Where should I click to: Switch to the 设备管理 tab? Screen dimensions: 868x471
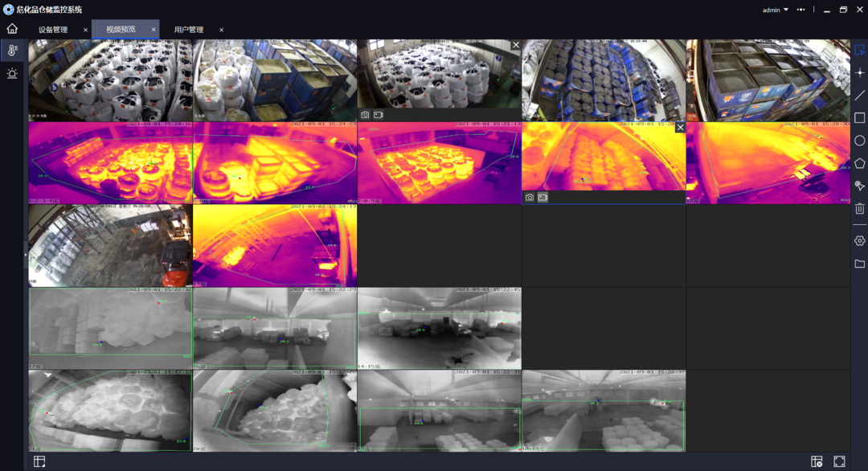point(54,29)
